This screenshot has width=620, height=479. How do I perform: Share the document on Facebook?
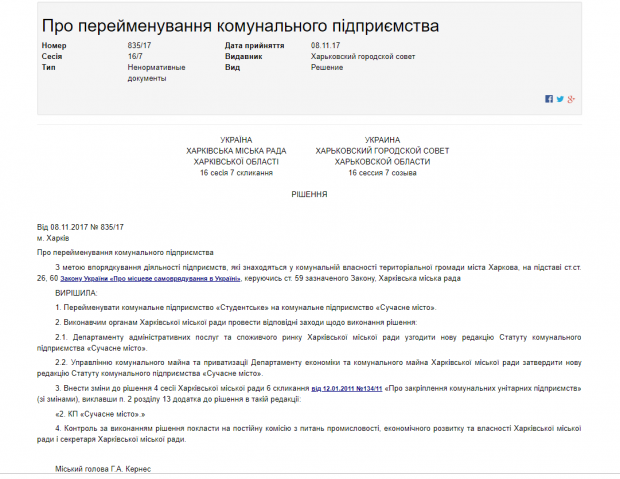pos(549,99)
